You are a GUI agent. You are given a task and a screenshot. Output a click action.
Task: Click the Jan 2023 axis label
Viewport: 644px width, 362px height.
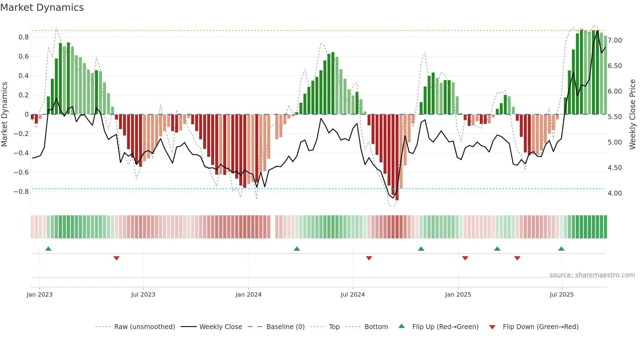point(40,294)
